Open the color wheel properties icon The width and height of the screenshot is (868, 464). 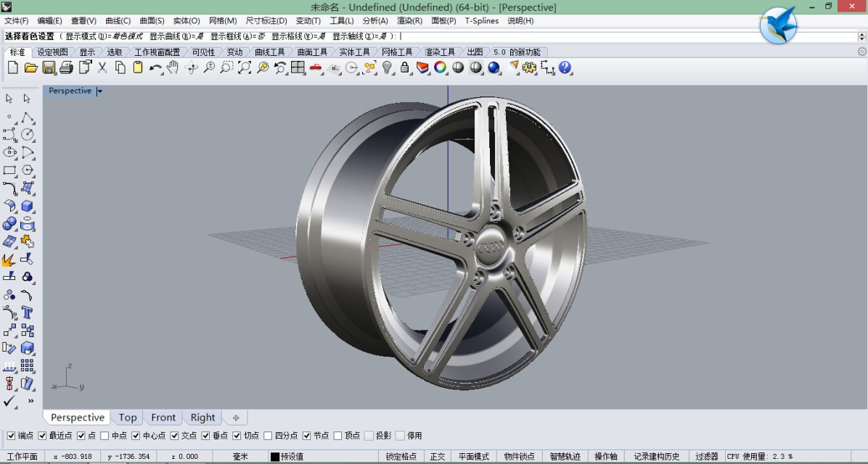[440, 67]
